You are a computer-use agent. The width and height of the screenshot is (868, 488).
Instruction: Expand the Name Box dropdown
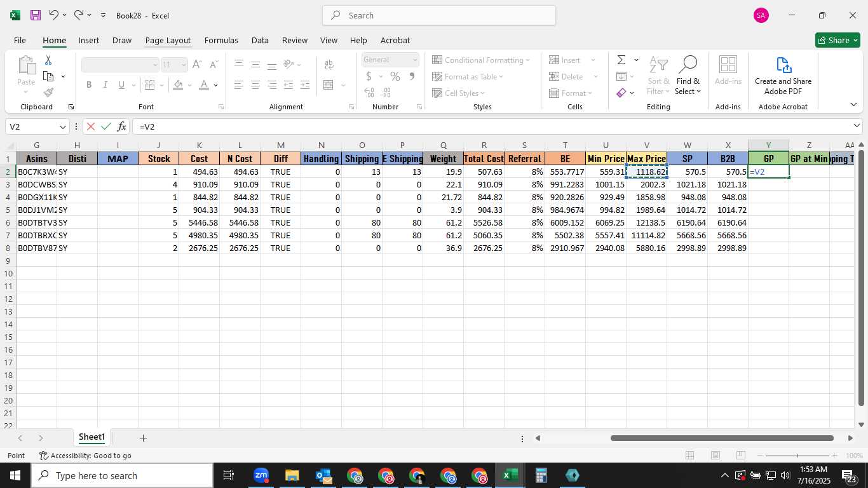point(62,126)
